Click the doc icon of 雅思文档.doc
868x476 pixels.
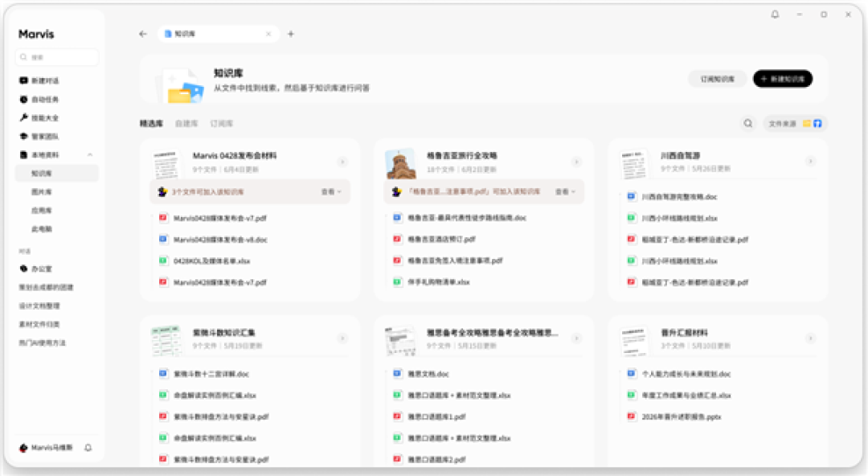coord(397,374)
